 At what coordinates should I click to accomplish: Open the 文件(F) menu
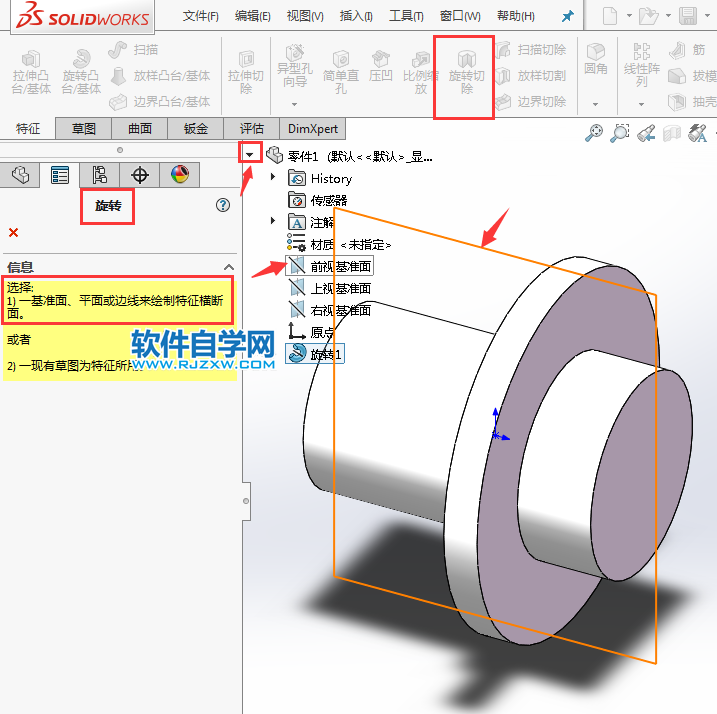pos(200,16)
